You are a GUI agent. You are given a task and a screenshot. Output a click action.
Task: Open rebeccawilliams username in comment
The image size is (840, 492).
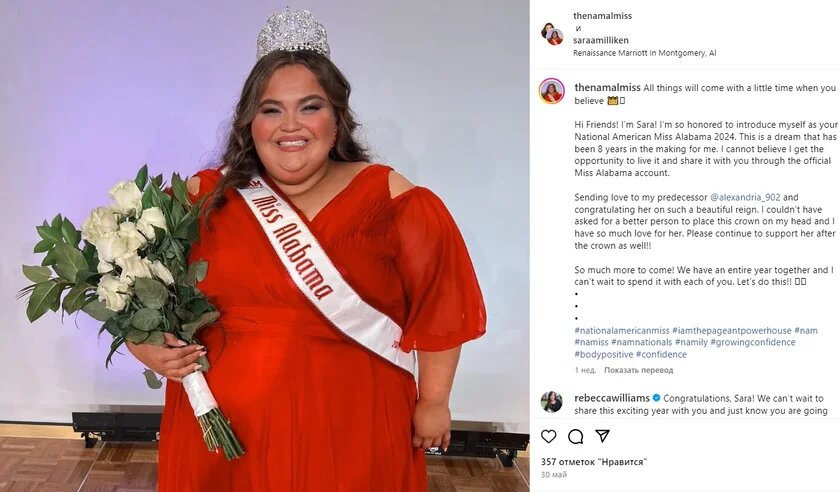pos(612,398)
